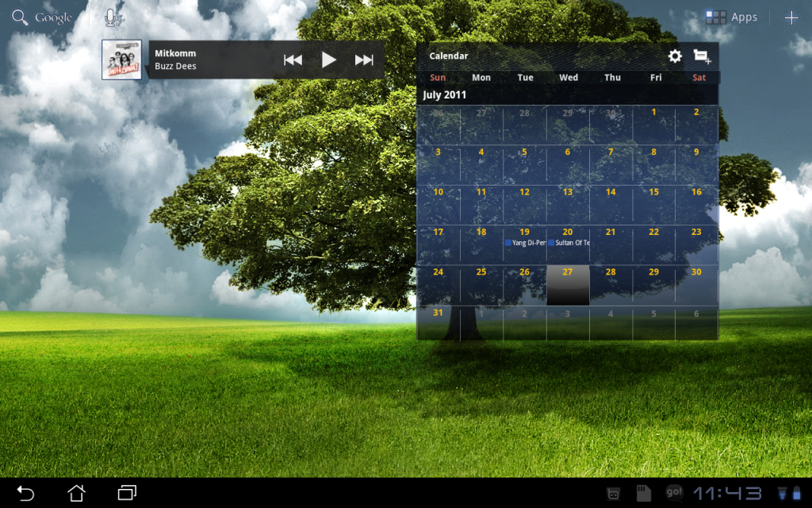
Task: Tap the SD card notification icon
Action: click(x=644, y=493)
